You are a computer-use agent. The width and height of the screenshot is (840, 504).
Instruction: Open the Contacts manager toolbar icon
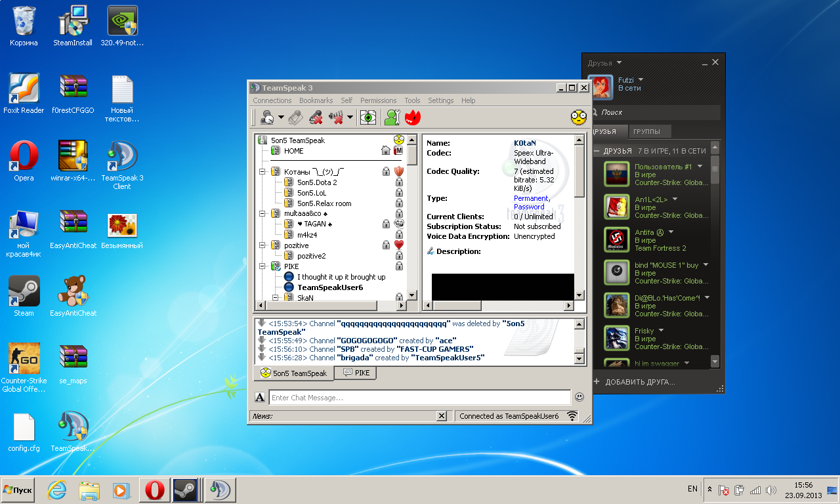[392, 117]
